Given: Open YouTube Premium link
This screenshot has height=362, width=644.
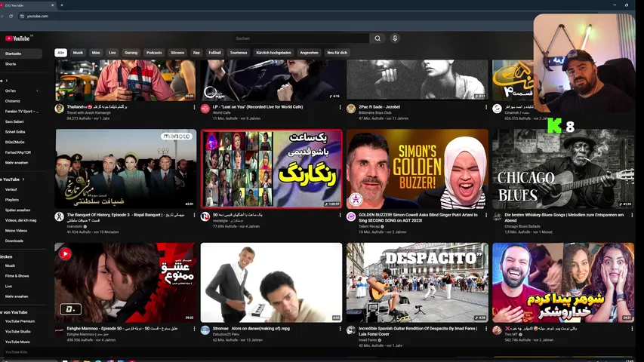Looking at the screenshot, I should point(20,321).
